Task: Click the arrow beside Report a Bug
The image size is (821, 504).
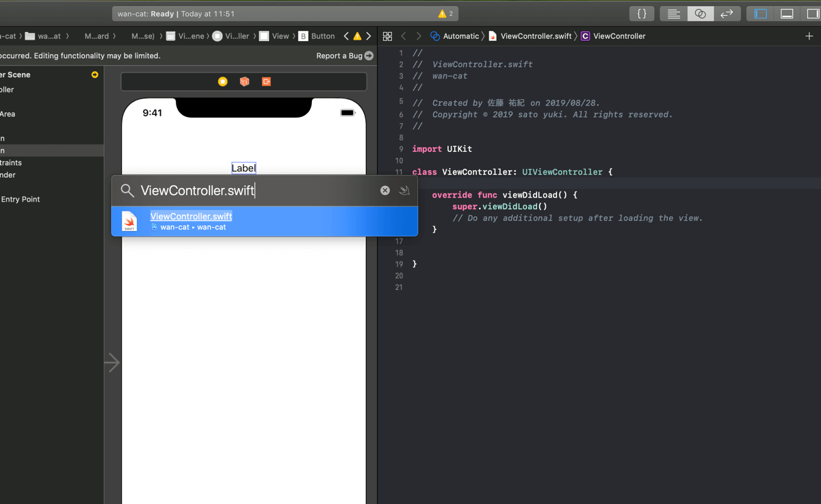Action: 369,56
